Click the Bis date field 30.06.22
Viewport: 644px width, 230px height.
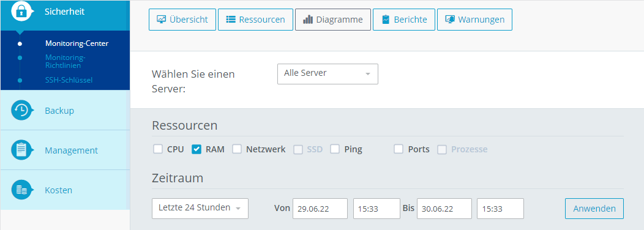[444, 209]
